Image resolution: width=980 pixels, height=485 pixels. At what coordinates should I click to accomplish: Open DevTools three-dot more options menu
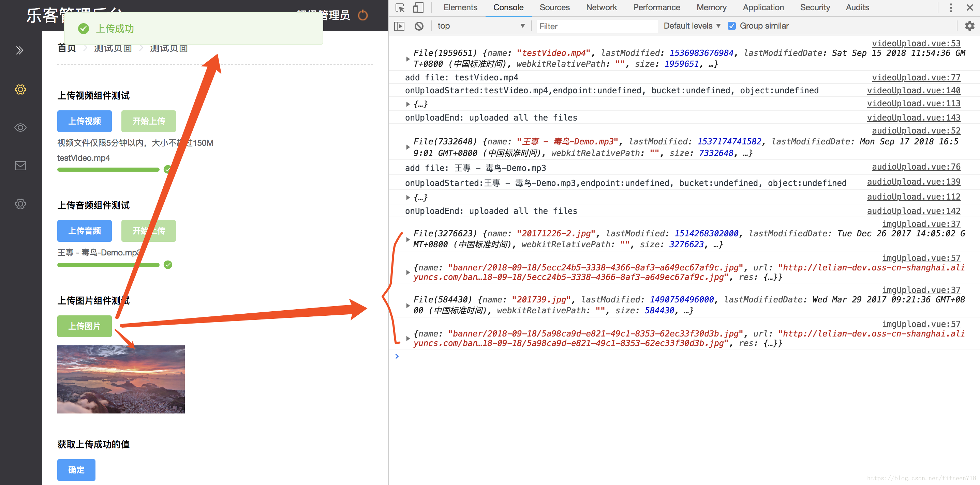pos(951,8)
